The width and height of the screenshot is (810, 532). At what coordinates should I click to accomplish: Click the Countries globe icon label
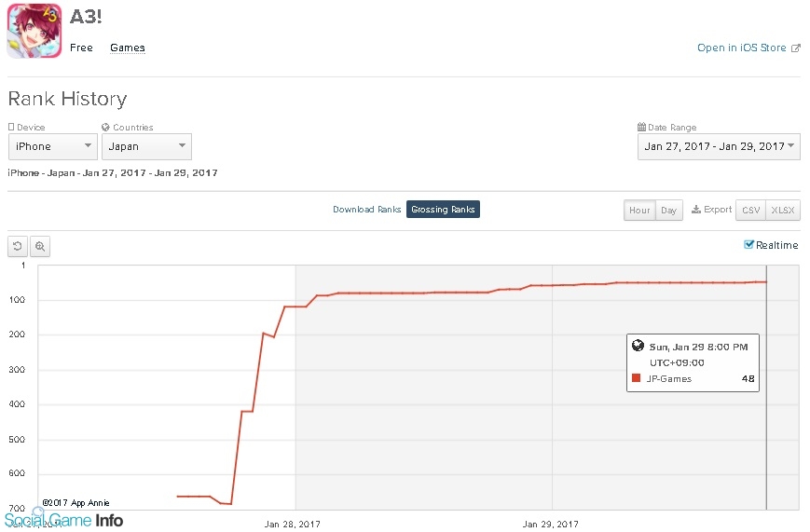[105, 127]
